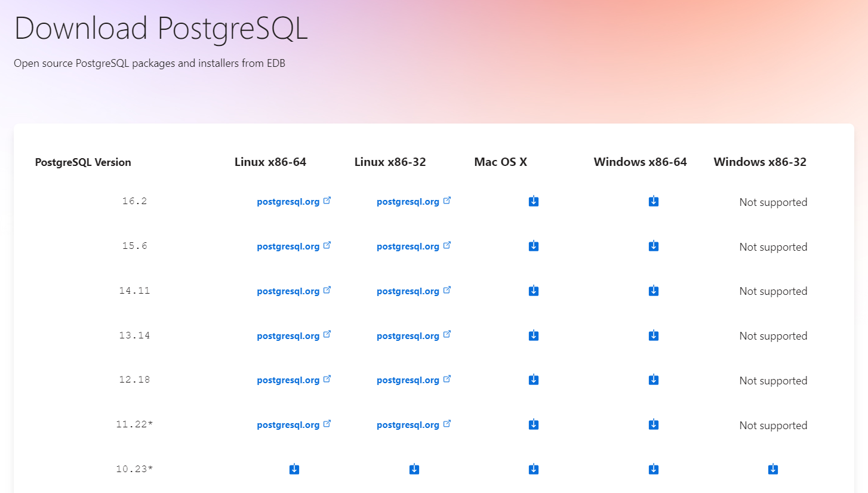Click the 12.18 version number
The height and width of the screenshot is (493, 868).
(134, 380)
